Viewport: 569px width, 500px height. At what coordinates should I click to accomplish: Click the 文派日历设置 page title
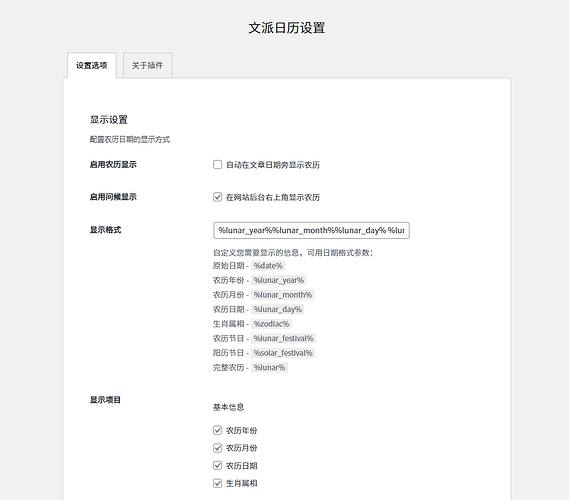[x=287, y=28]
